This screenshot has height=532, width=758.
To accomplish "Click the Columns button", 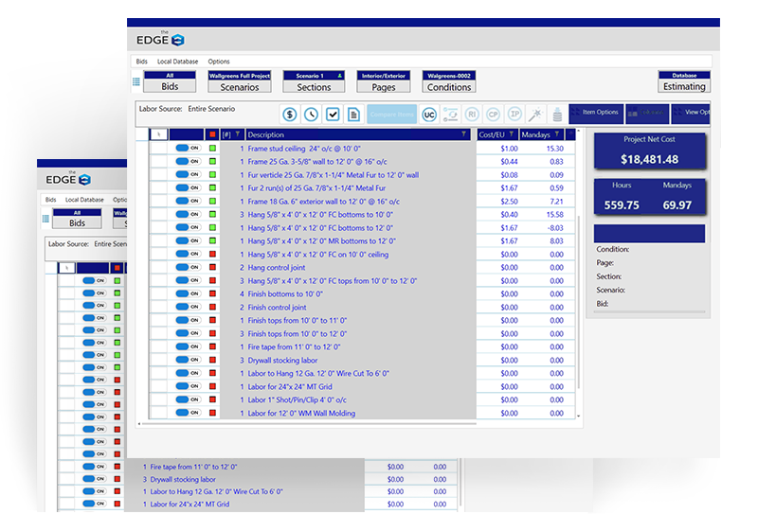I will pyautogui.click(x=647, y=113).
